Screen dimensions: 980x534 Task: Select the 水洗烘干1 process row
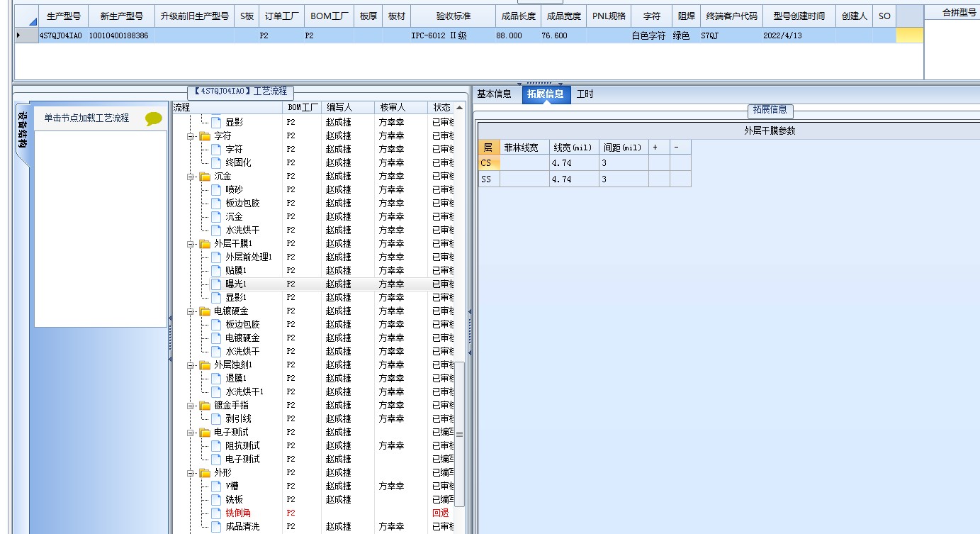tap(319, 392)
